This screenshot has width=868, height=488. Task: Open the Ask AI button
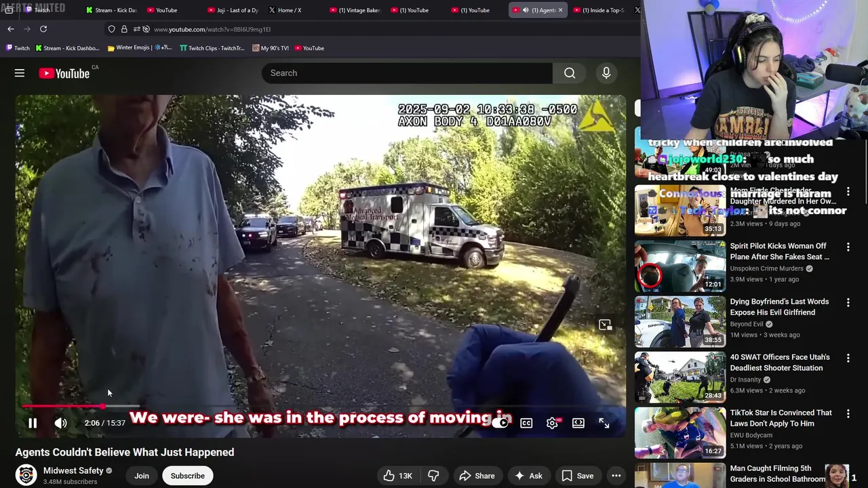(x=528, y=476)
